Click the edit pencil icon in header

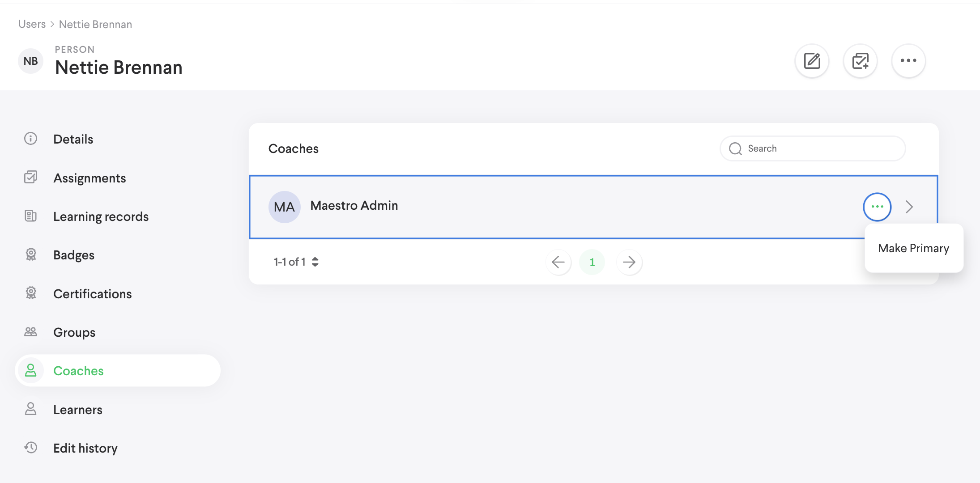[x=812, y=61]
